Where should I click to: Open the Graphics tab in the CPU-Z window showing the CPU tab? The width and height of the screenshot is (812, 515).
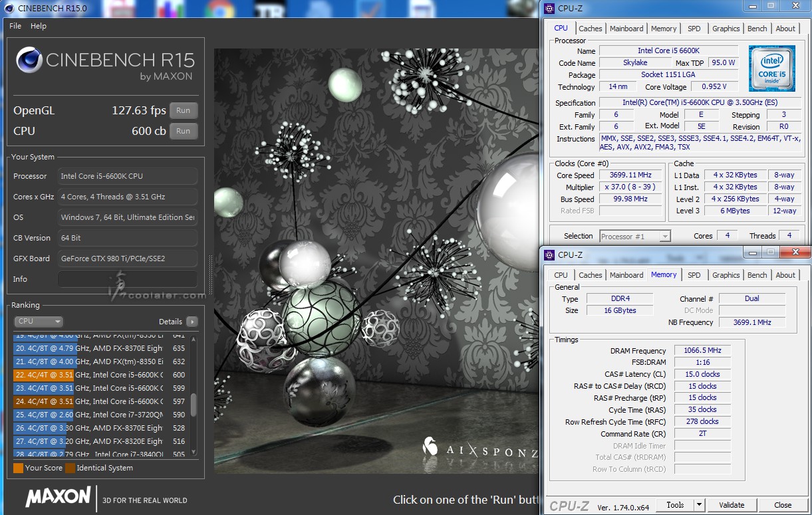tap(726, 29)
